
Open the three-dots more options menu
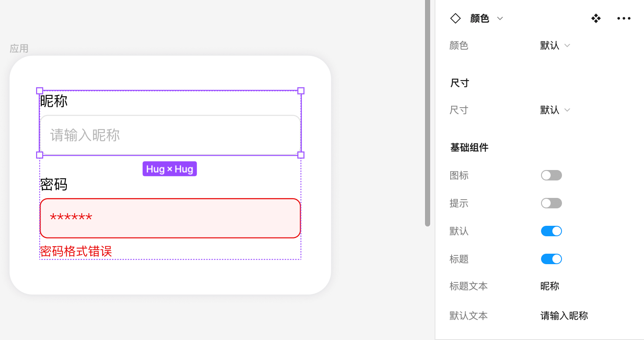point(623,18)
